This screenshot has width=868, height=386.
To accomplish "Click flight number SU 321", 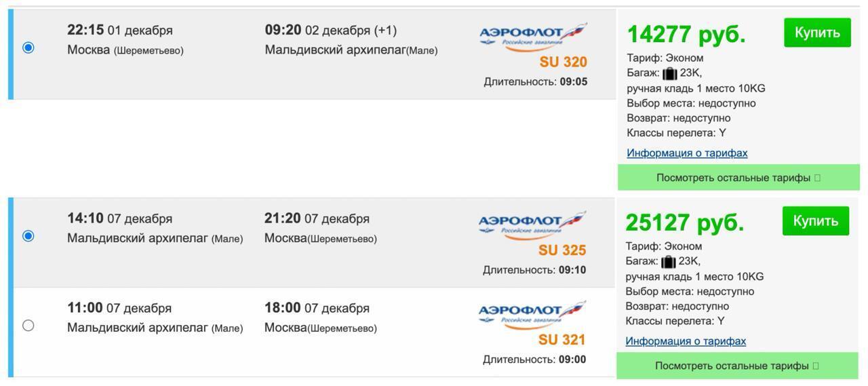I will pyautogui.click(x=562, y=340).
